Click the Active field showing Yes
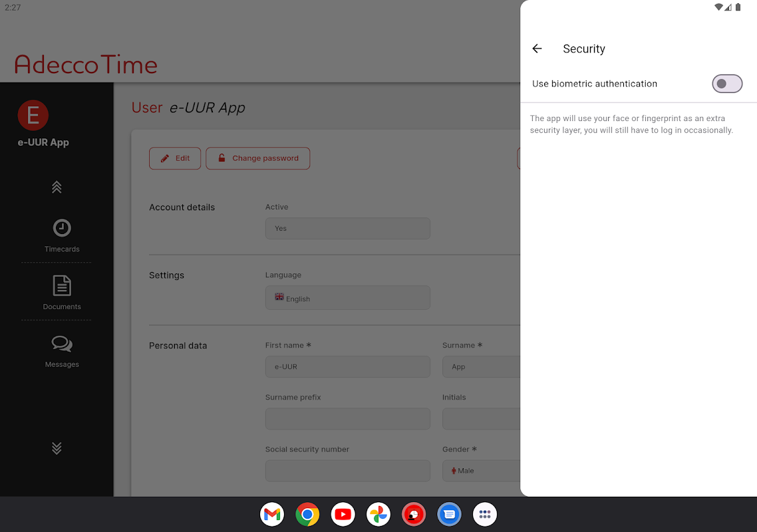 click(x=348, y=228)
